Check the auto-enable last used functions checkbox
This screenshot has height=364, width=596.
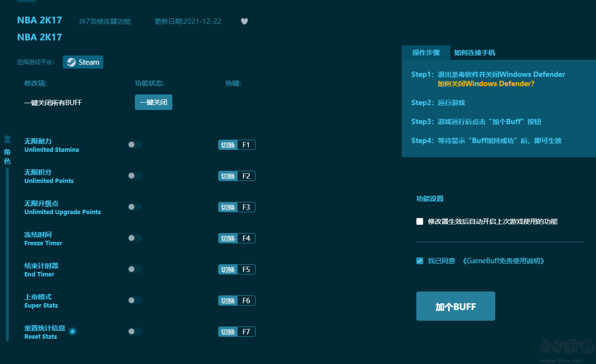(x=420, y=221)
